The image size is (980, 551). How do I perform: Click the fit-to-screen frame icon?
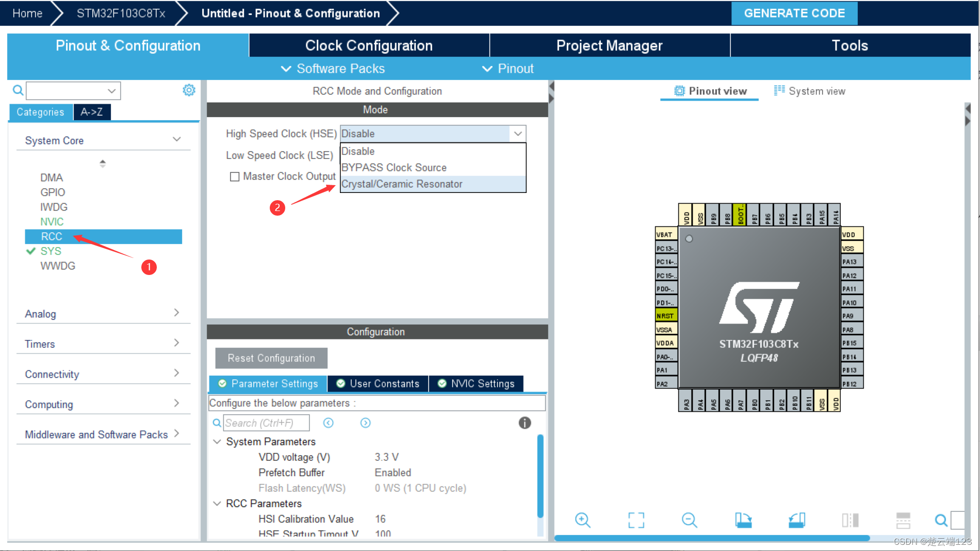(x=636, y=520)
